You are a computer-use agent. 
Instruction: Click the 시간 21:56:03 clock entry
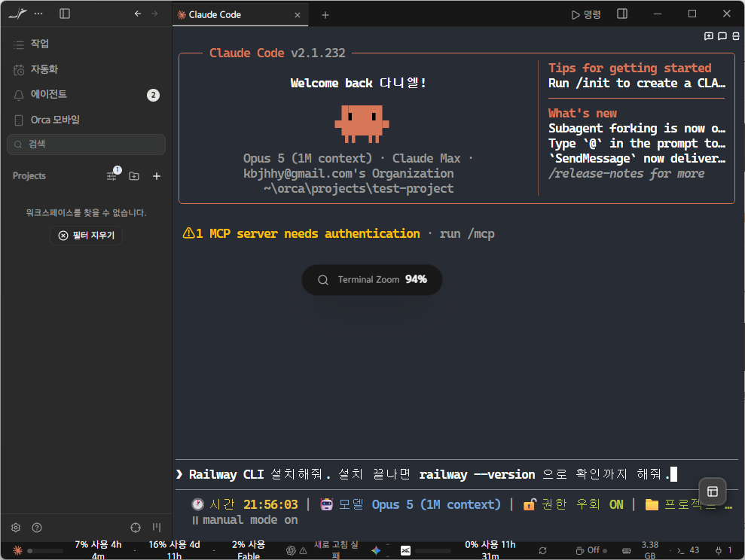click(x=245, y=504)
